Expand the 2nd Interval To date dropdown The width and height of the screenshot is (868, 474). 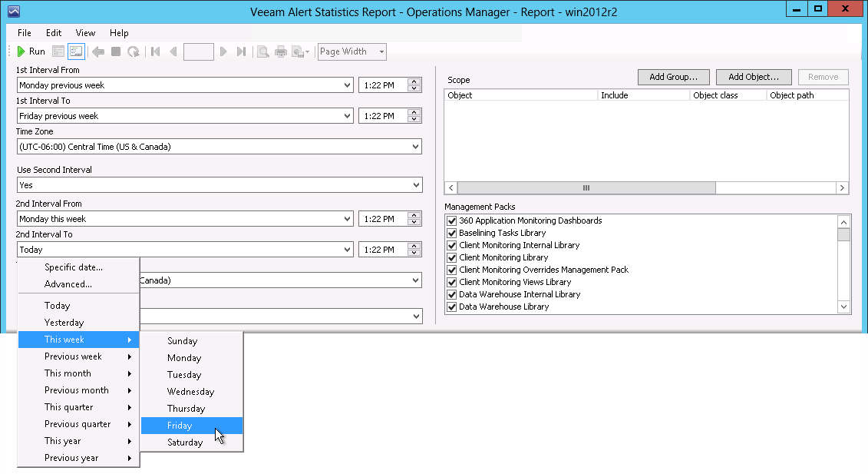point(347,250)
